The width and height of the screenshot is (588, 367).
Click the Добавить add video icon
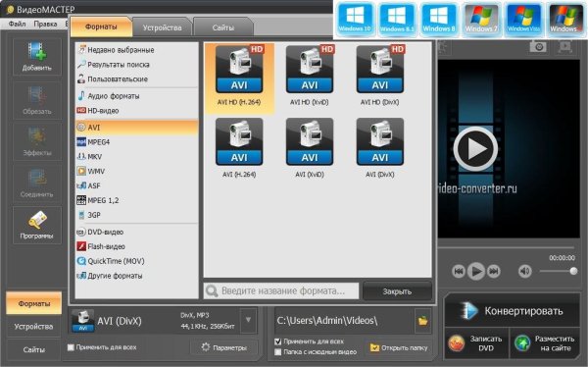[x=37, y=56]
